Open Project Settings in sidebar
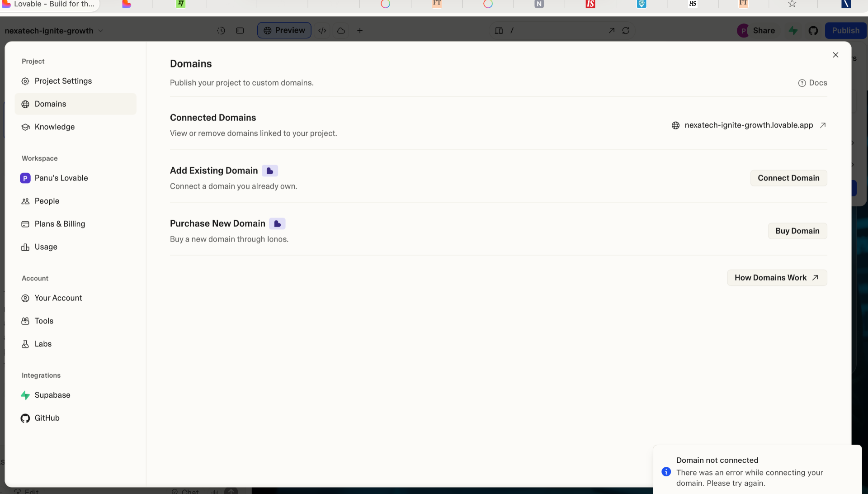Image resolution: width=868 pixels, height=494 pixels. (63, 81)
